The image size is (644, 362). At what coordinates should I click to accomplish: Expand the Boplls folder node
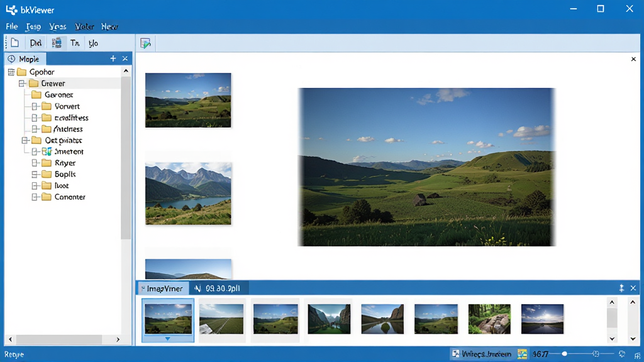(35, 175)
